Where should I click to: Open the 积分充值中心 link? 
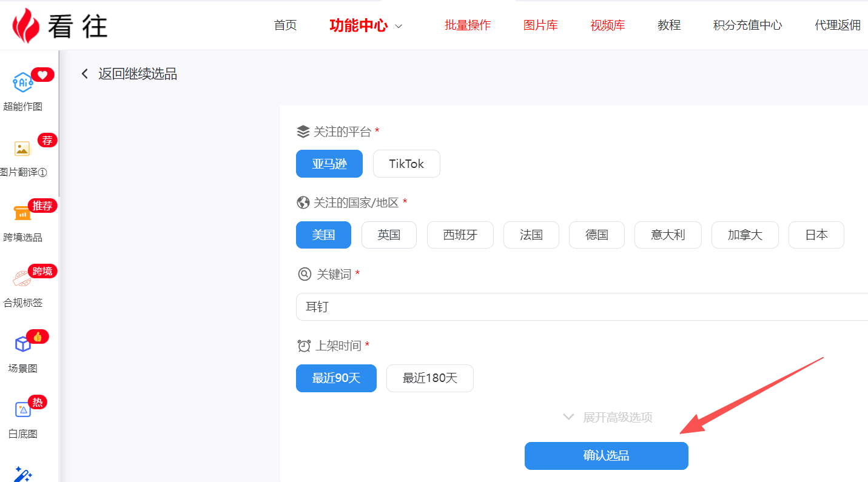(x=747, y=25)
